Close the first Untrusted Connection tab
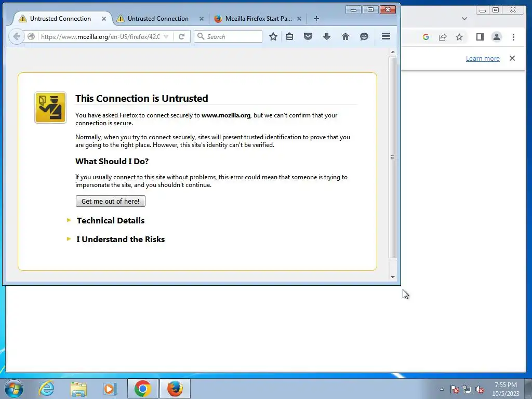Image resolution: width=532 pixels, height=399 pixels. tap(104, 19)
